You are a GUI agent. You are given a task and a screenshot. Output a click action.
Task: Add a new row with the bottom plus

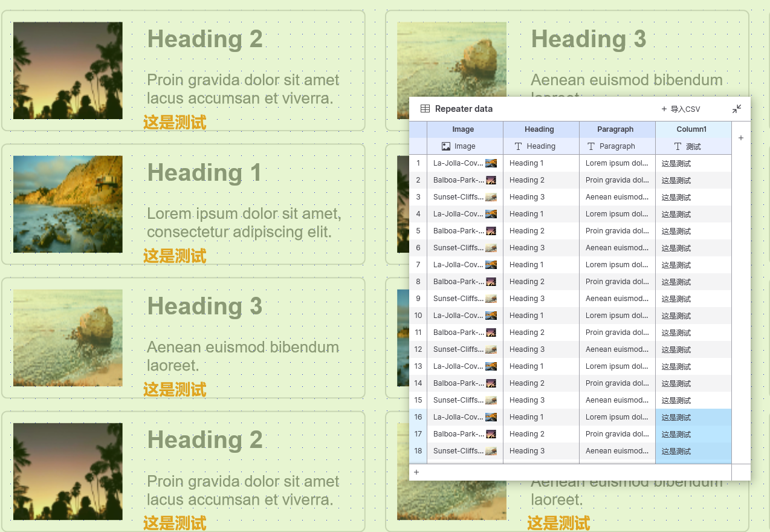pos(416,472)
